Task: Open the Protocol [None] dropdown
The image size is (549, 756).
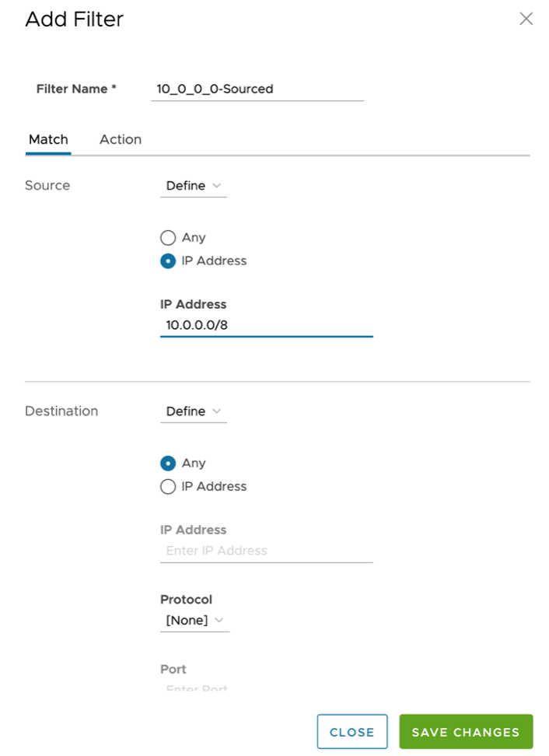Action: point(194,621)
